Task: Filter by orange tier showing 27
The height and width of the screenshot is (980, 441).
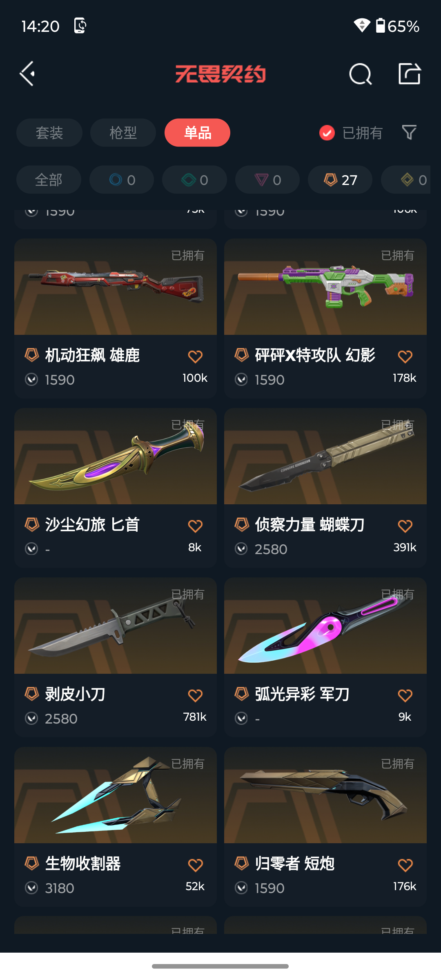Action: 340,180
